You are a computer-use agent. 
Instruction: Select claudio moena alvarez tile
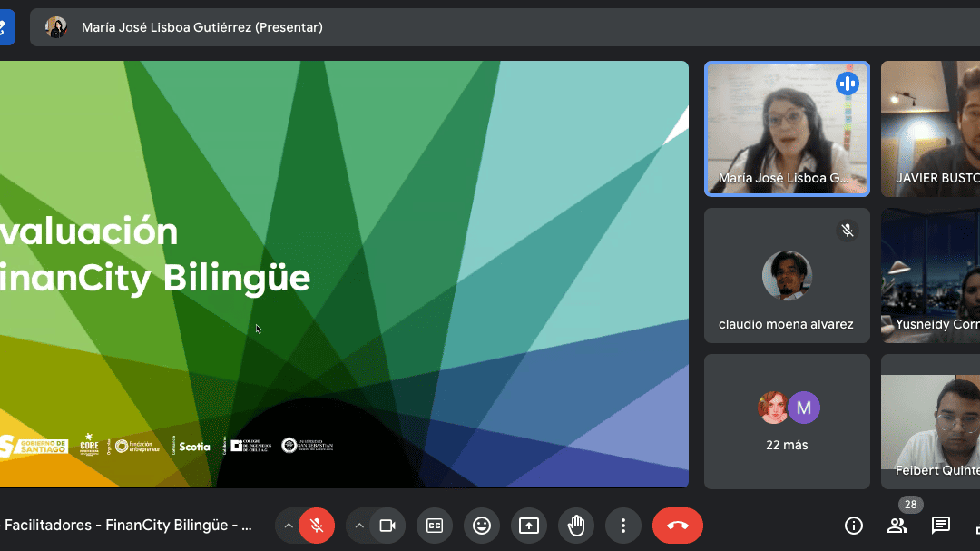pyautogui.click(x=787, y=275)
